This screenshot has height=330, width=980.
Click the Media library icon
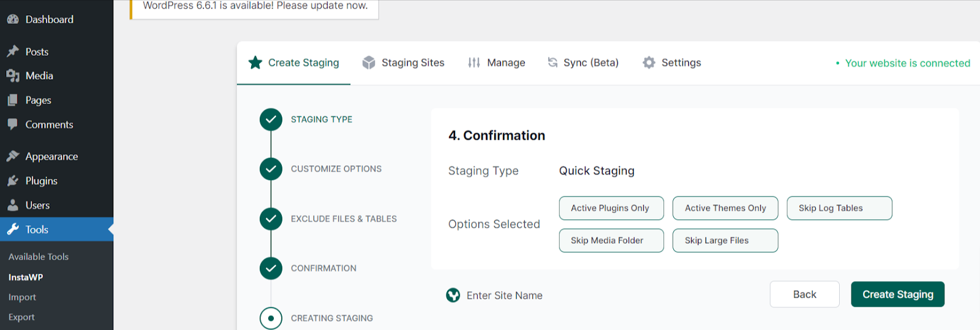pos(13,76)
